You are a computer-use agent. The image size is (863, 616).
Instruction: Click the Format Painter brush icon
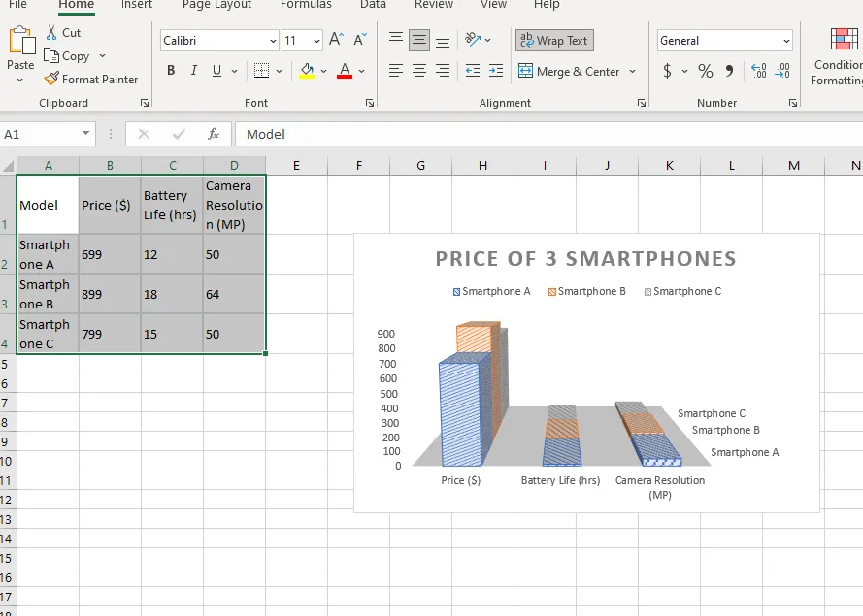tap(52, 80)
